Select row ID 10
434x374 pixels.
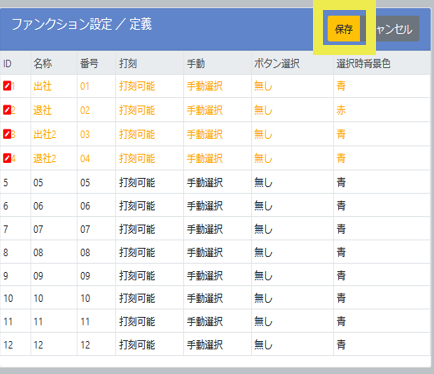(8, 298)
